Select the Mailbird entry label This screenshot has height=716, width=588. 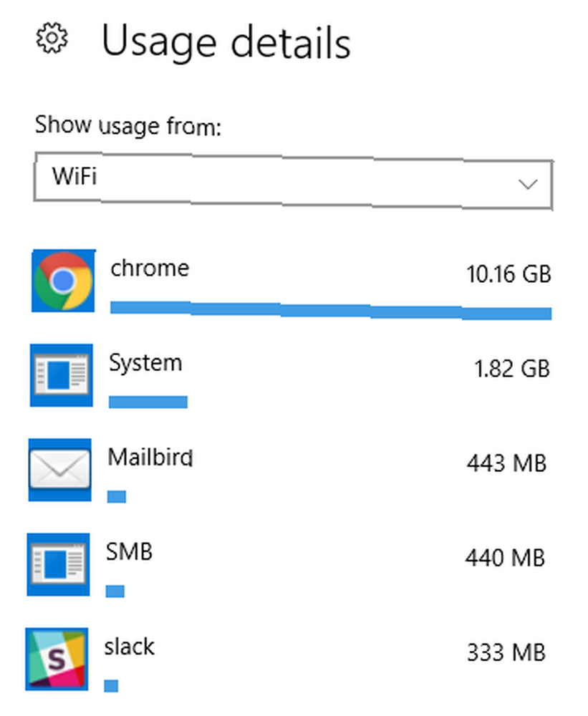(x=150, y=457)
